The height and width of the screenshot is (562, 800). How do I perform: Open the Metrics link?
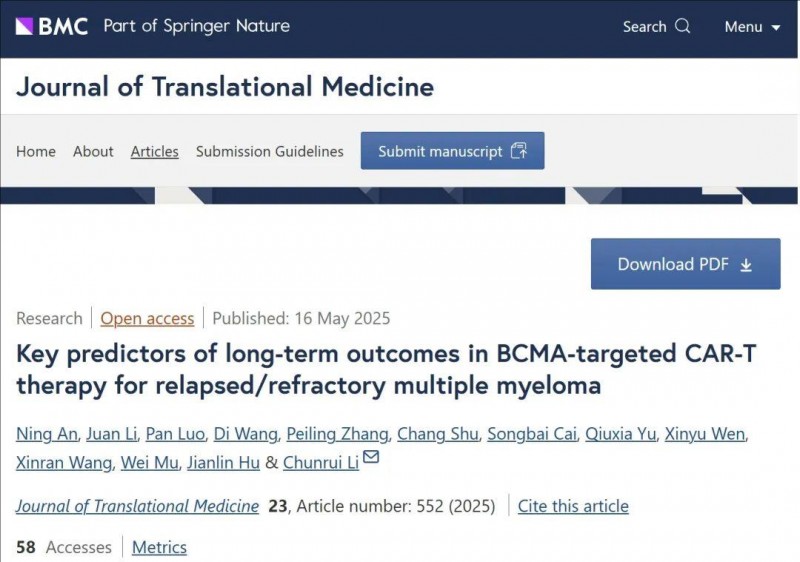[159, 547]
